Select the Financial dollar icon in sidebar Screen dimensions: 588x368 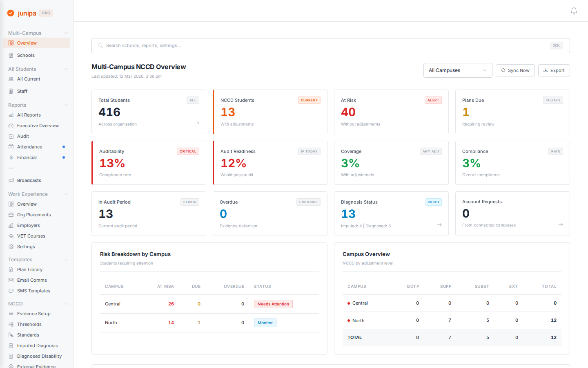coord(12,157)
